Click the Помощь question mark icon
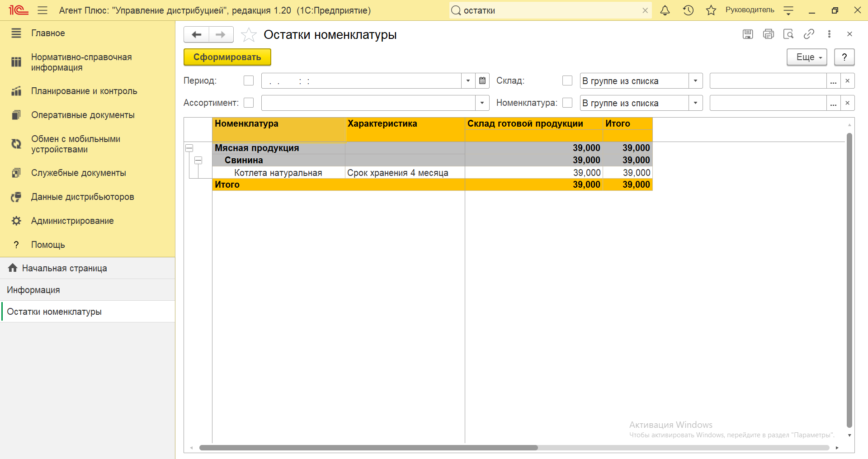The height and width of the screenshot is (459, 868). click(x=16, y=245)
